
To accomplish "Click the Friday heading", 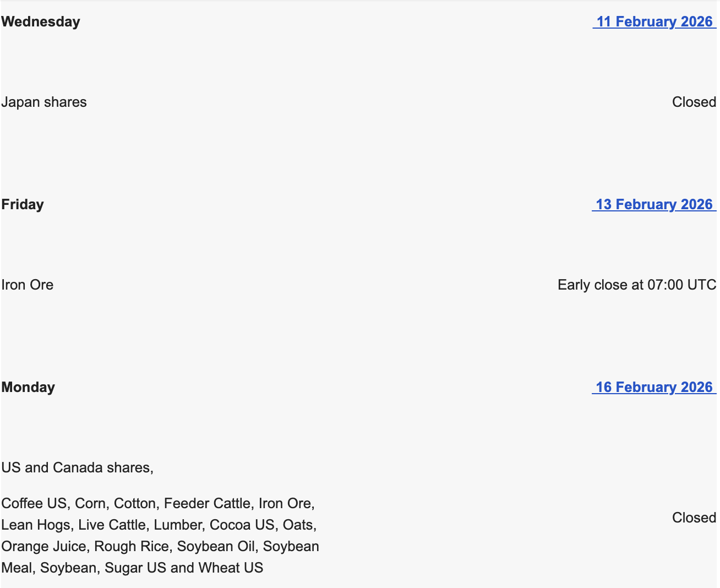I will (x=23, y=204).
